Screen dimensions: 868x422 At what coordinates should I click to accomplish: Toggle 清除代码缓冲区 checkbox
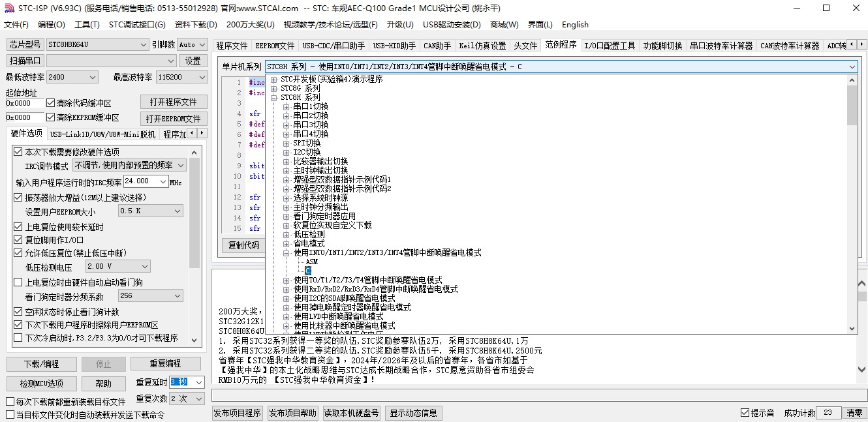coord(51,103)
